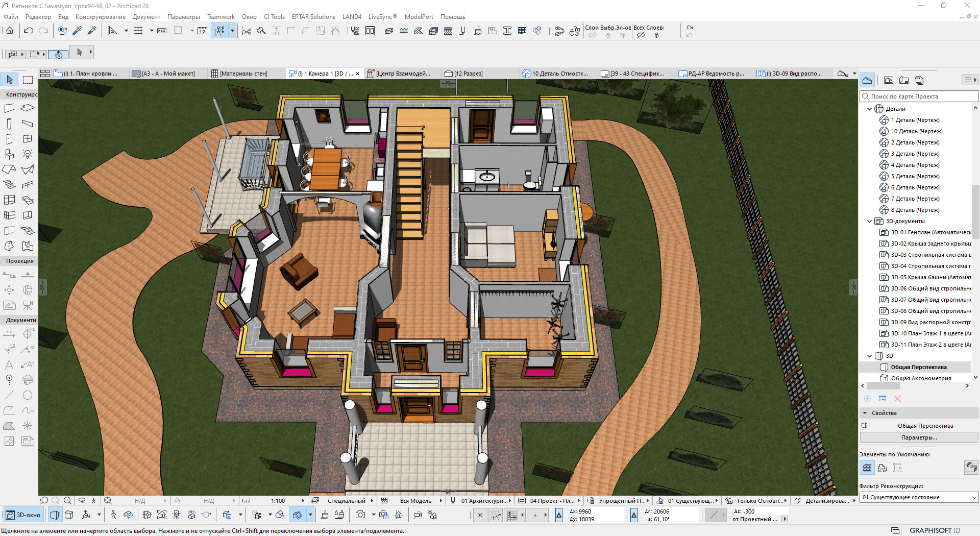Open the Фильтр Реконструкции dropdown

919,497
